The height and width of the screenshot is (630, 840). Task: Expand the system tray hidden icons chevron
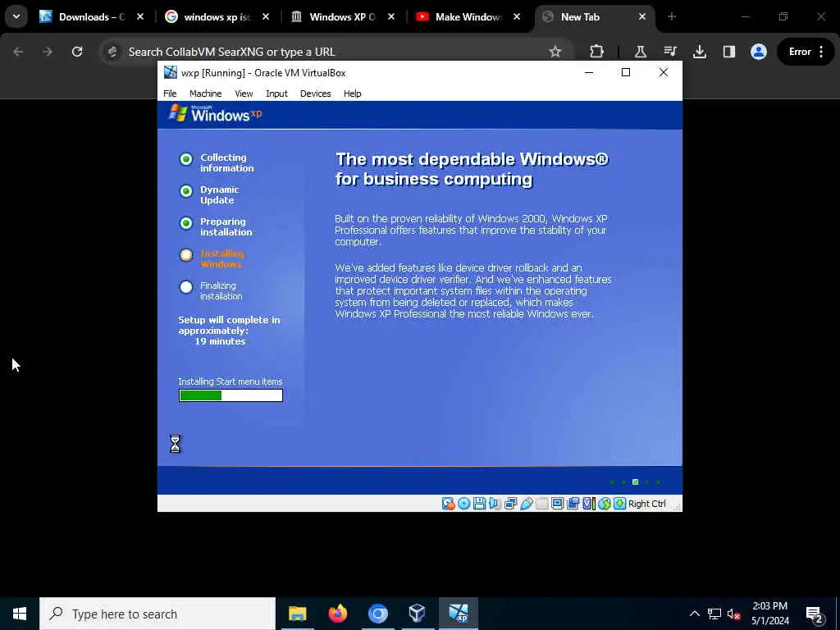[x=694, y=614]
